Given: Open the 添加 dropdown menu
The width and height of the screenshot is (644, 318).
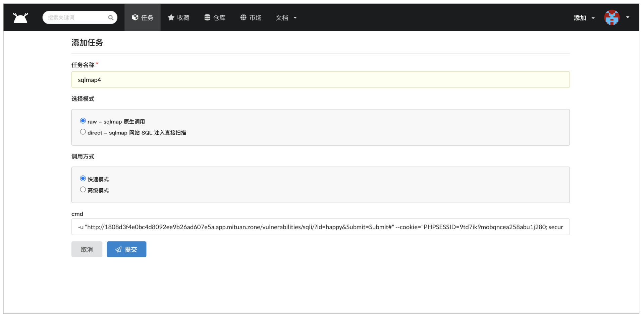Looking at the screenshot, I should pyautogui.click(x=584, y=18).
